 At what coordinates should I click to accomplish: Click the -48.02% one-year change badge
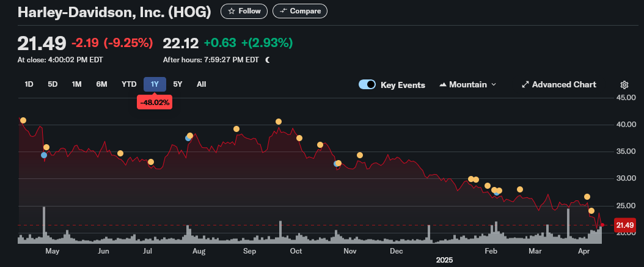tap(155, 102)
